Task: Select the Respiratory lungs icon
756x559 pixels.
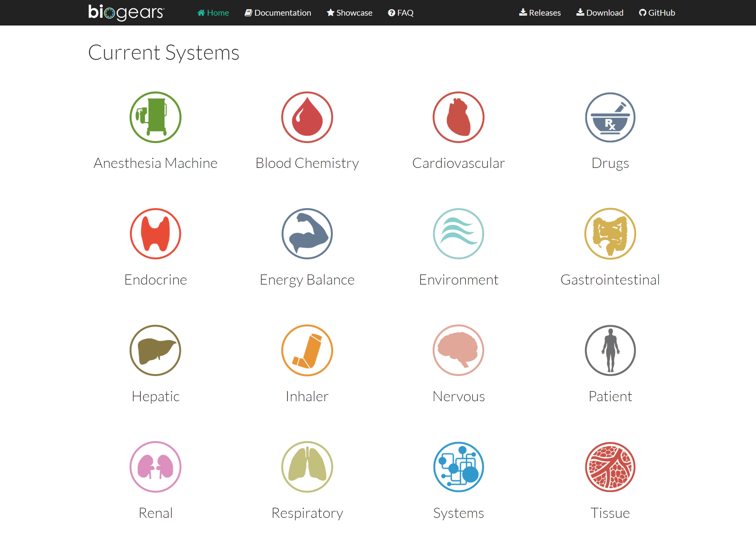Action: pyautogui.click(x=307, y=467)
